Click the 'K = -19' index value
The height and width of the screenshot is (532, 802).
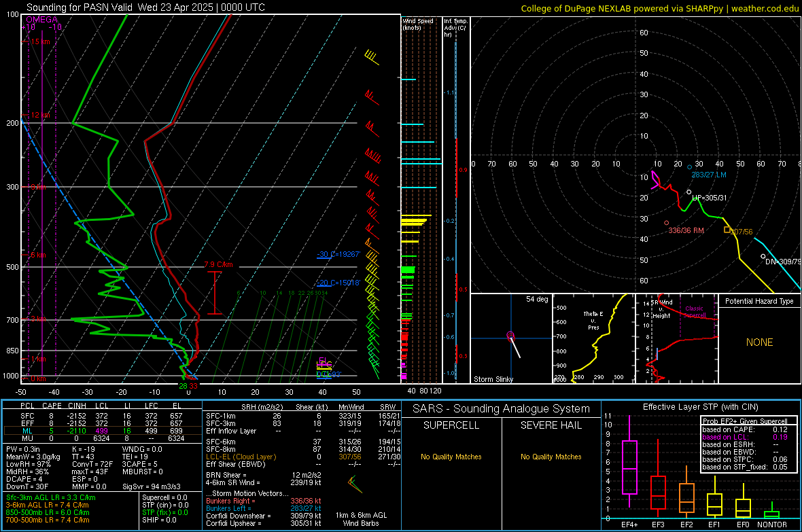point(84,449)
